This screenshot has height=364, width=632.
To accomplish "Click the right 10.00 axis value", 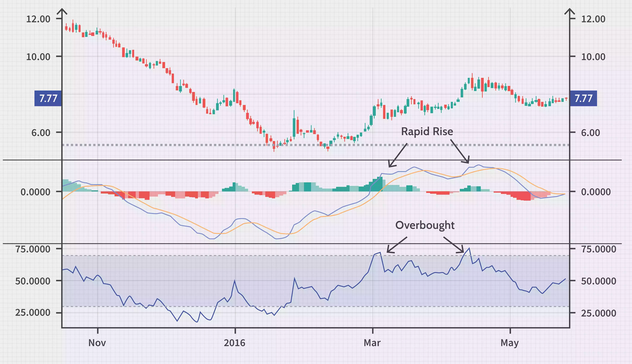I will (593, 57).
